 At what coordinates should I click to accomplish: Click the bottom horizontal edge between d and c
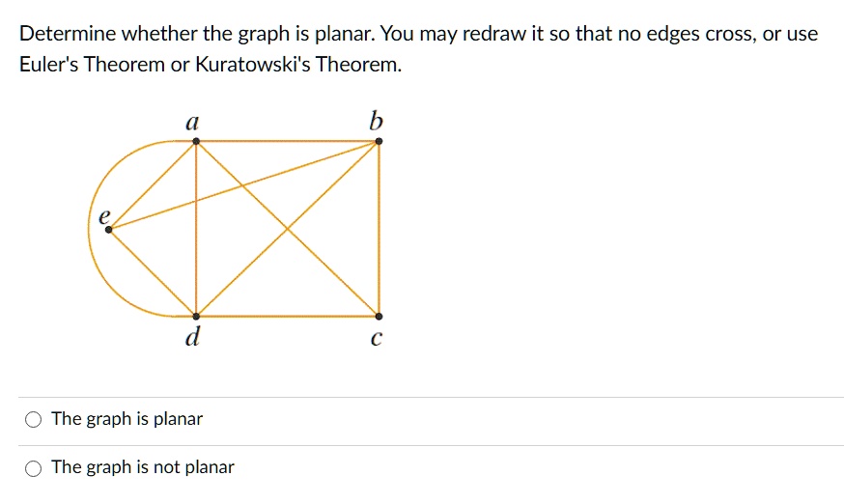[x=288, y=316]
